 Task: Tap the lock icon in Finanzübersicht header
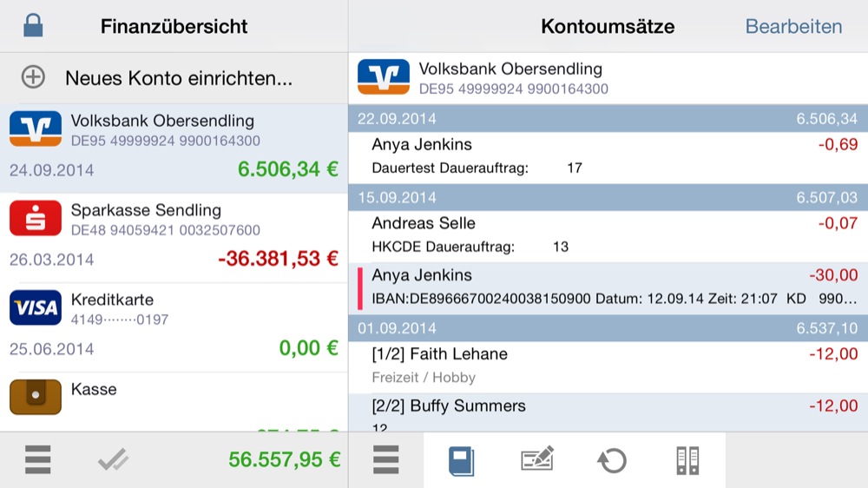coord(34,25)
